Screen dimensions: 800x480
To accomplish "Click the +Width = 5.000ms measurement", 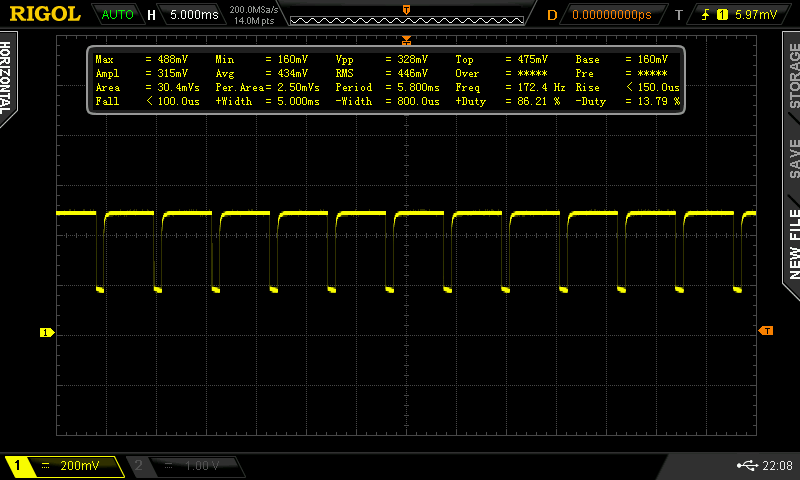I will pyautogui.click(x=267, y=102).
